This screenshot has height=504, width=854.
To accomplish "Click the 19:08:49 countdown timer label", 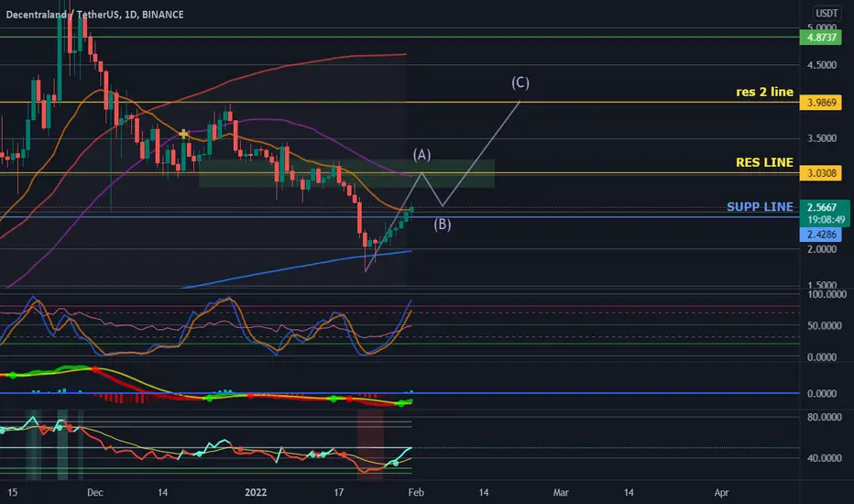I will [x=826, y=220].
